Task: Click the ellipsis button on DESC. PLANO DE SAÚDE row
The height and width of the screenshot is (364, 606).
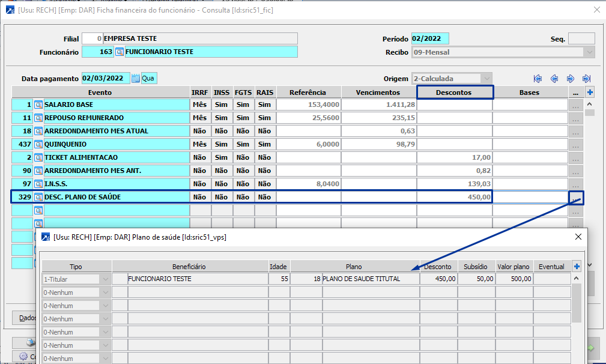Action: tap(576, 197)
